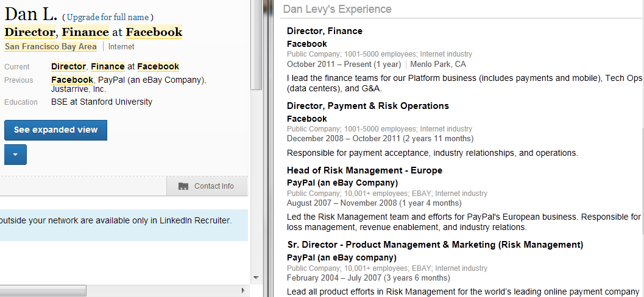Click Facebook in the Previous companies row
Image resolution: width=644 pixels, height=297 pixels.
tap(72, 80)
